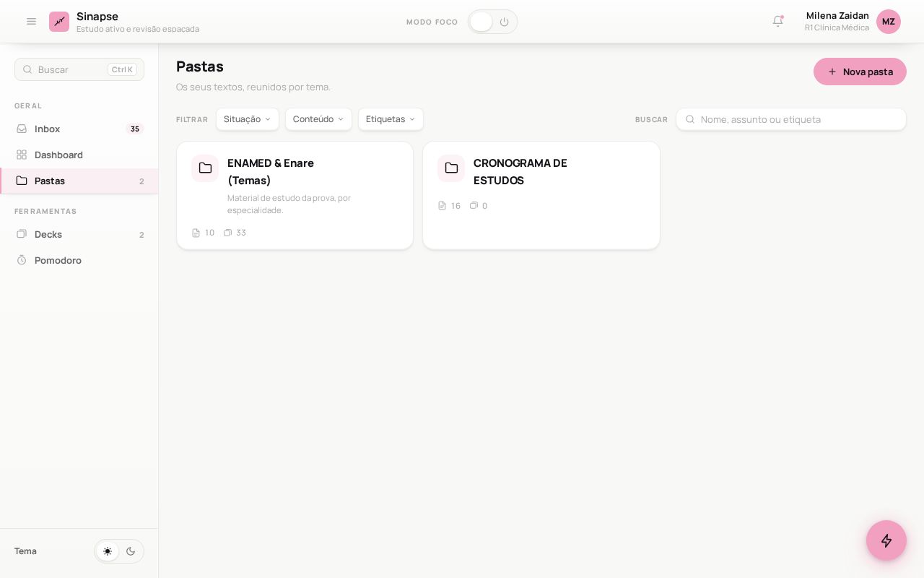924x578 pixels.
Task: Open the MZ profile avatar
Action: (x=889, y=22)
